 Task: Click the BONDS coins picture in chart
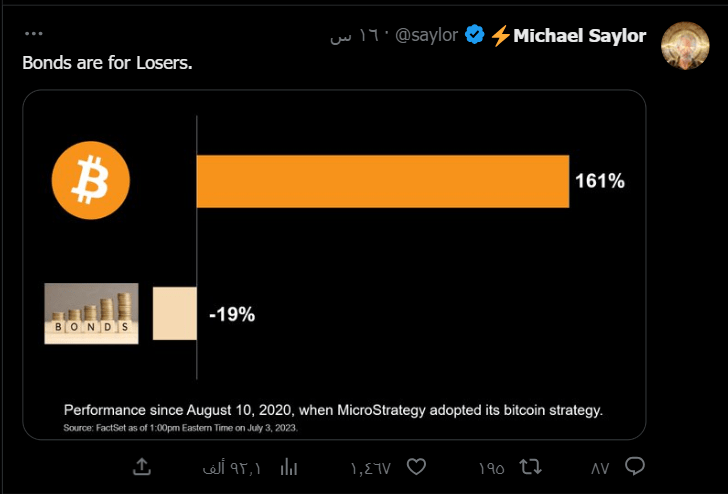pos(91,313)
